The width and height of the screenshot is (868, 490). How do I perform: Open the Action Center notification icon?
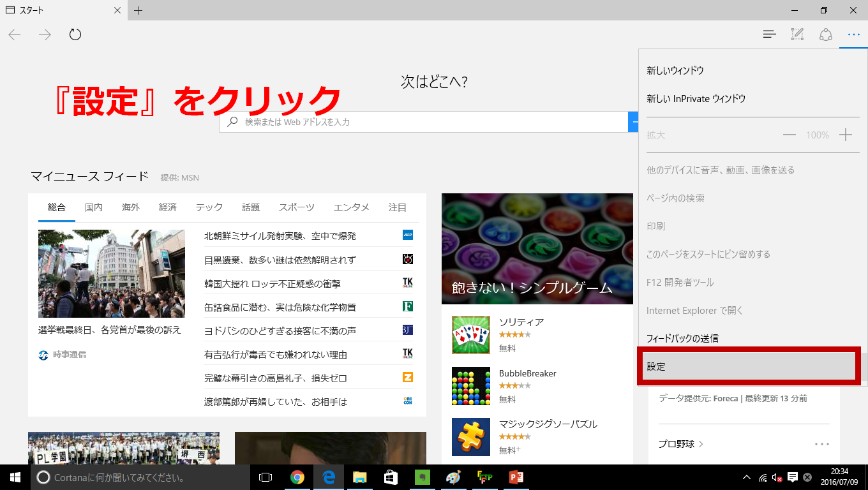pyautogui.click(x=793, y=477)
